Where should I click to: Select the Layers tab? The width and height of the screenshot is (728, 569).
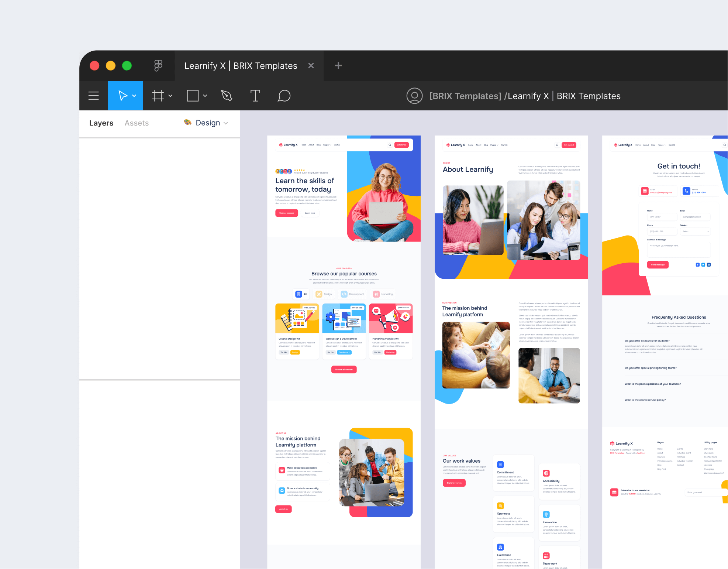[101, 123]
